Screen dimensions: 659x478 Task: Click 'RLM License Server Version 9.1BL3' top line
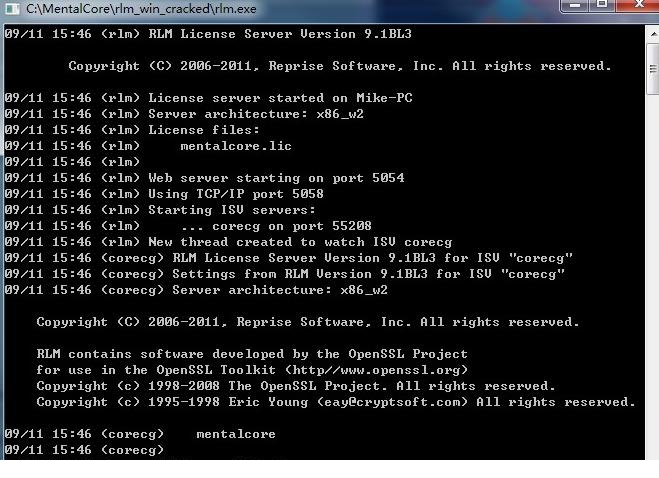click(x=208, y=34)
